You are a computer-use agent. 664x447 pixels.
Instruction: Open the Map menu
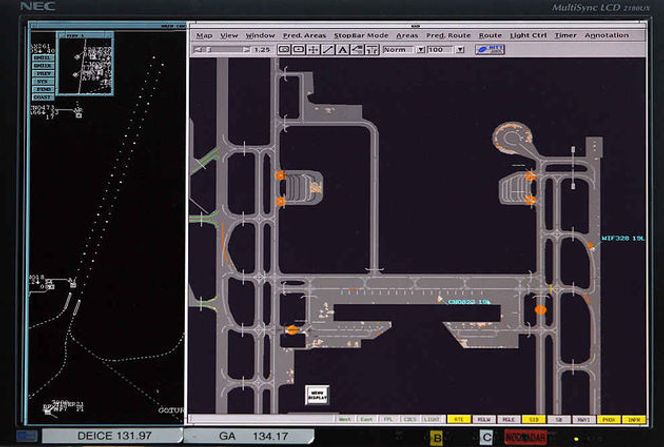click(x=204, y=35)
